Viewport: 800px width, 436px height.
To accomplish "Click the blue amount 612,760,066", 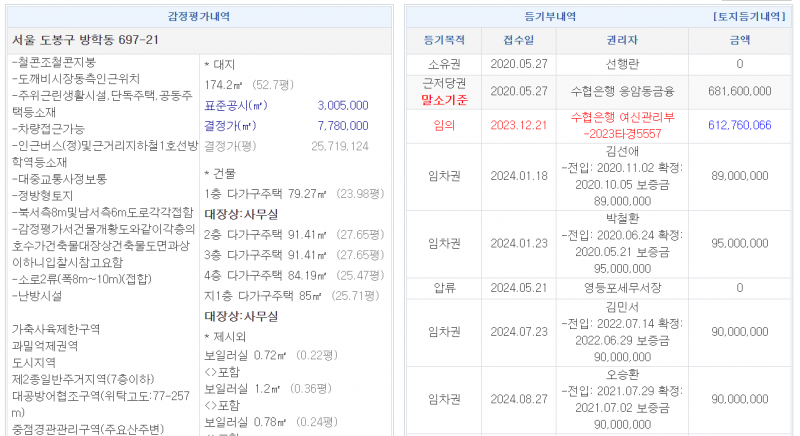I will click(739, 125).
